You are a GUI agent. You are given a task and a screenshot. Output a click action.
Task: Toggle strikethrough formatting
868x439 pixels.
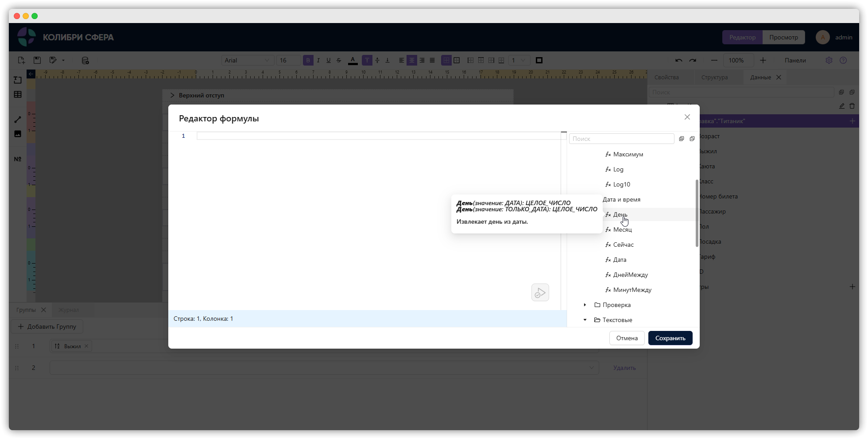click(339, 60)
